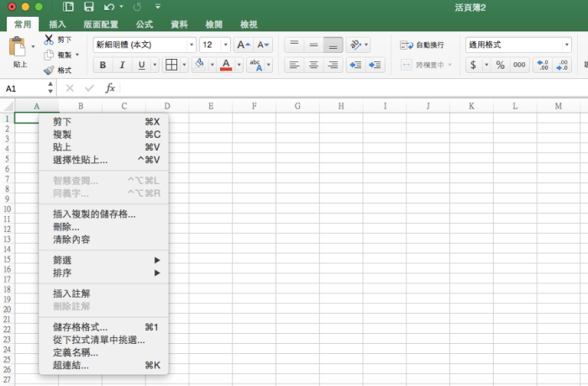Apply comma style 000 format
588x386 pixels.
click(x=519, y=65)
